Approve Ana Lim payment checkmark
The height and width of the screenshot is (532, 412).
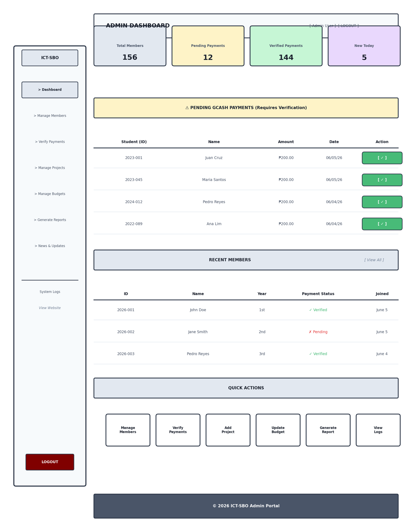pos(382,224)
